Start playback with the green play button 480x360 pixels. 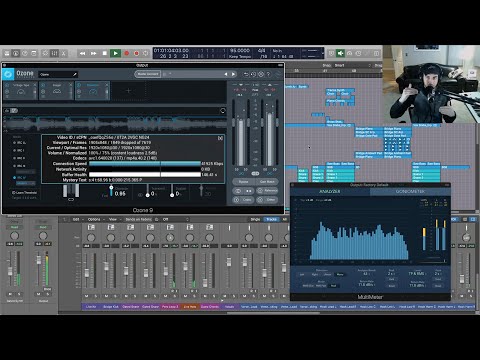point(115,53)
